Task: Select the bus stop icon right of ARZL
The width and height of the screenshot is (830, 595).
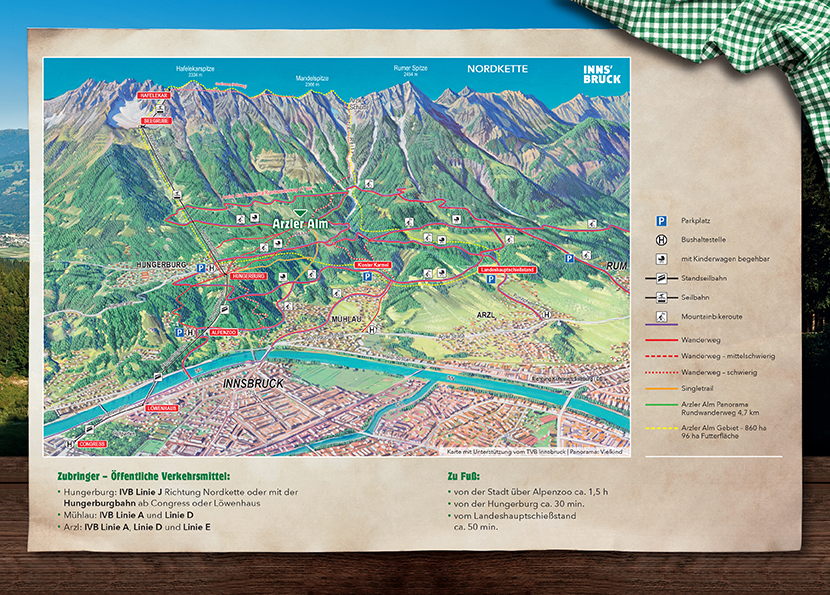Action: (547, 314)
